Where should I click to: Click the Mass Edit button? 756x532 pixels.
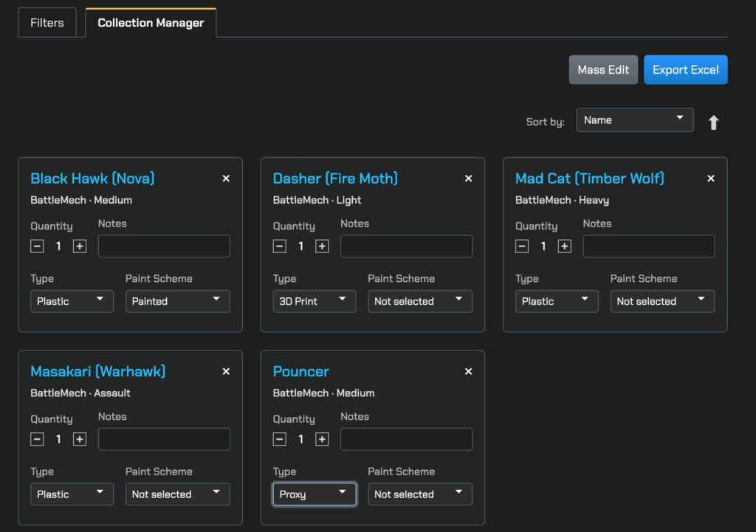tap(603, 70)
